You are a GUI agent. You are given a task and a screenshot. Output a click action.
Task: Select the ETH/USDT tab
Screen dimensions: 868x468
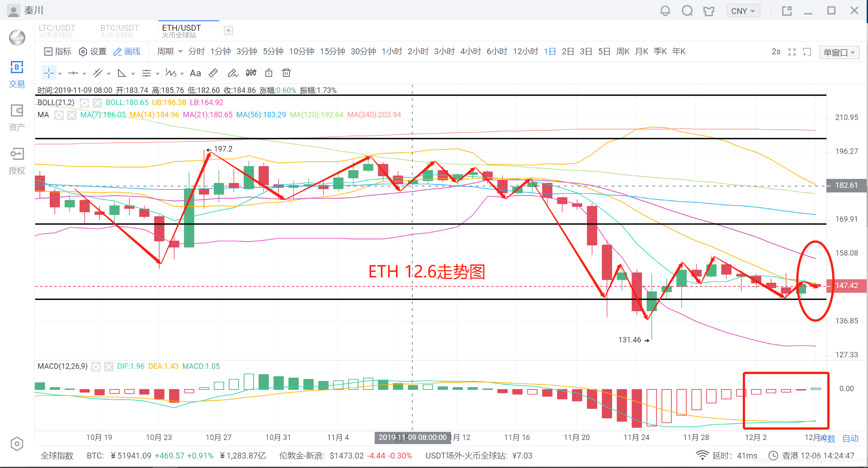(x=181, y=31)
